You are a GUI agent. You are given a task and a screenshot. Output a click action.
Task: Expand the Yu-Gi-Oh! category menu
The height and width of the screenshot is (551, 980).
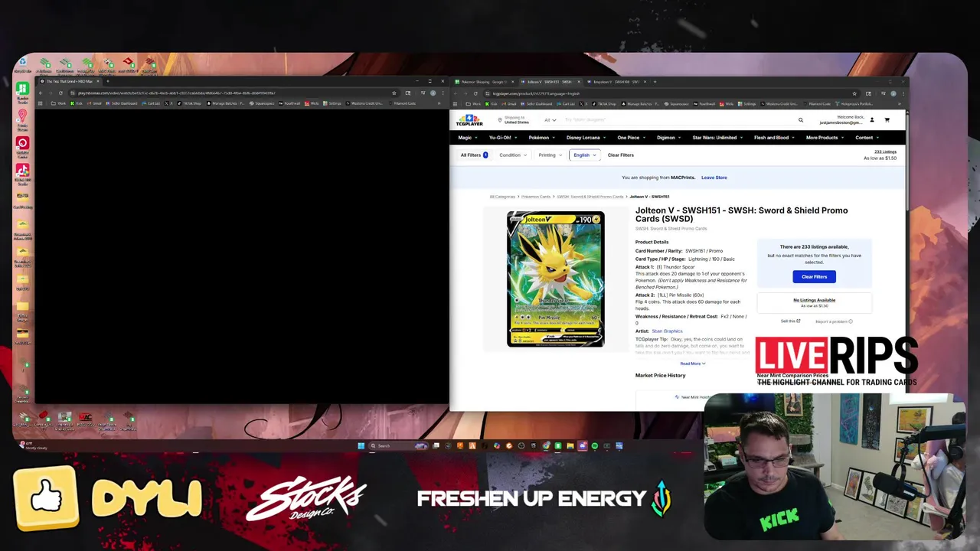point(502,138)
